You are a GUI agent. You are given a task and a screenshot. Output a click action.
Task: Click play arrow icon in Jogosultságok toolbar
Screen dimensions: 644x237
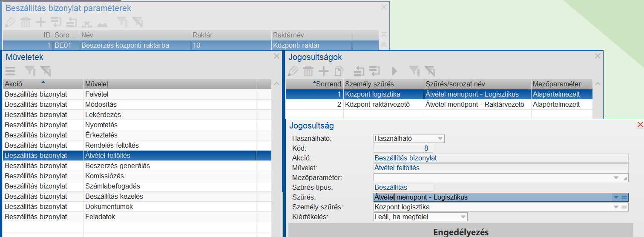point(394,71)
